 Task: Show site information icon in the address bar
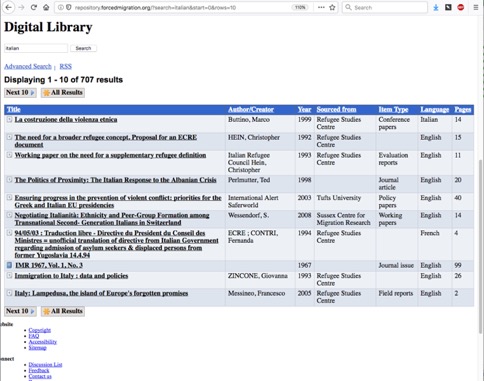pos(60,7)
